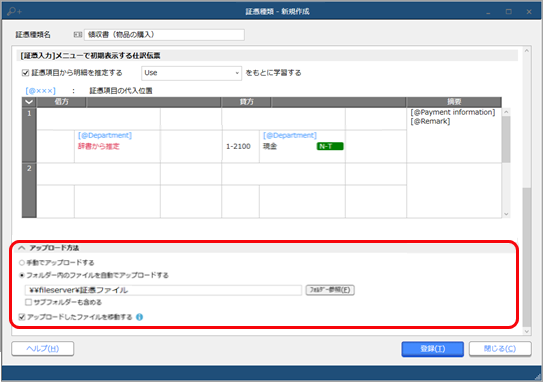Viewport: 543px width, 382px height.
Task: Click the debit [@Department] cell under 借方
Action: [105, 135]
